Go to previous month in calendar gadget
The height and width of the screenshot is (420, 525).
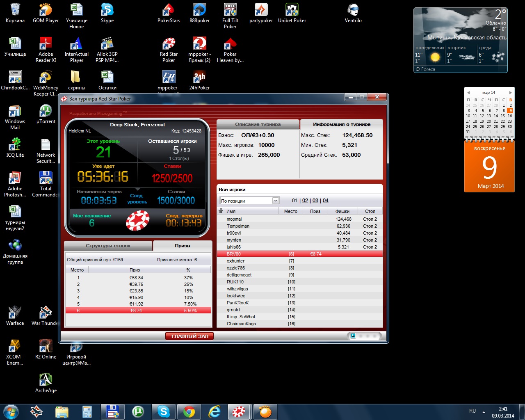(x=468, y=93)
